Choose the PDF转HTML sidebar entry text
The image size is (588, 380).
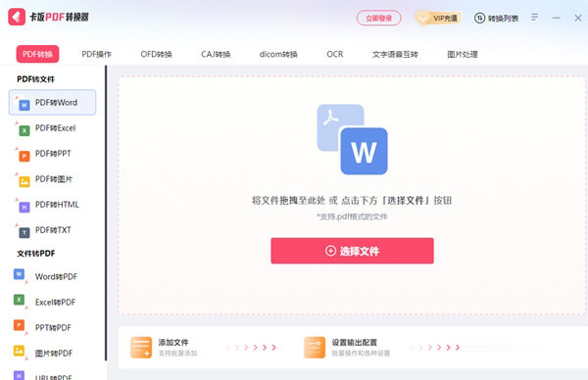pos(57,205)
